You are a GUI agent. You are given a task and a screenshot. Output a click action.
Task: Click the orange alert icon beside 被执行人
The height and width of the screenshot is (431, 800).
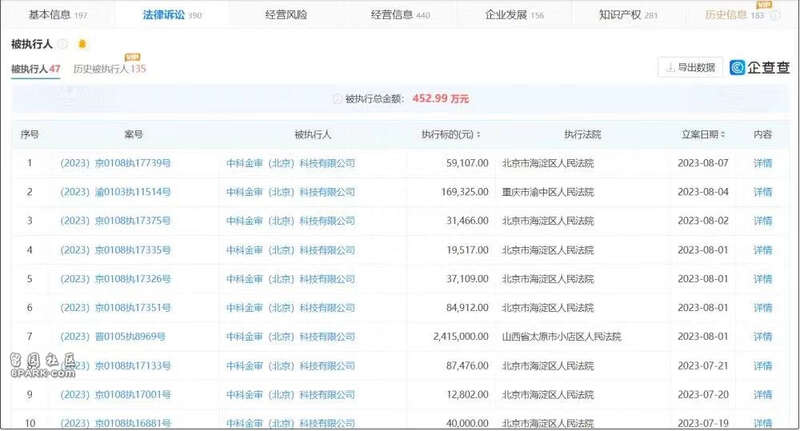pos(82,44)
